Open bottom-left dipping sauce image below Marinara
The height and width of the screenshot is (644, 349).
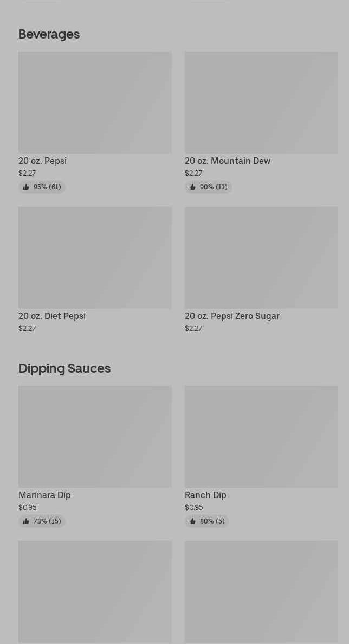point(95,591)
